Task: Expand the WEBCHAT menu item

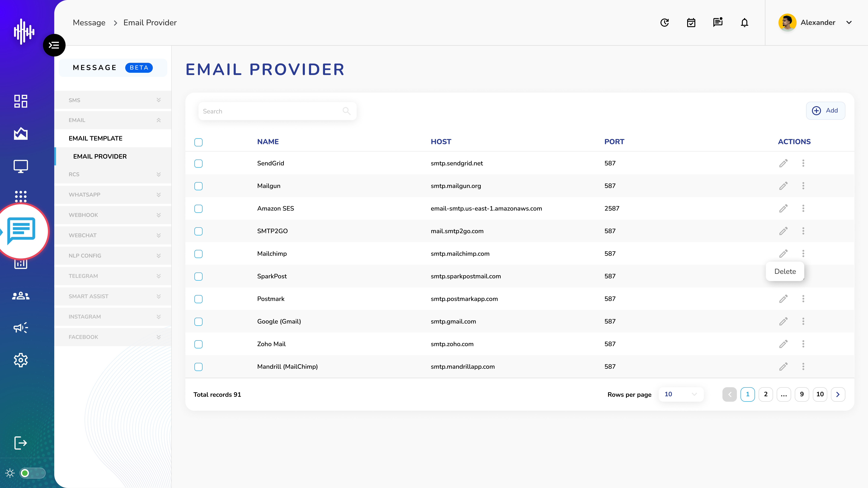Action: [x=113, y=235]
